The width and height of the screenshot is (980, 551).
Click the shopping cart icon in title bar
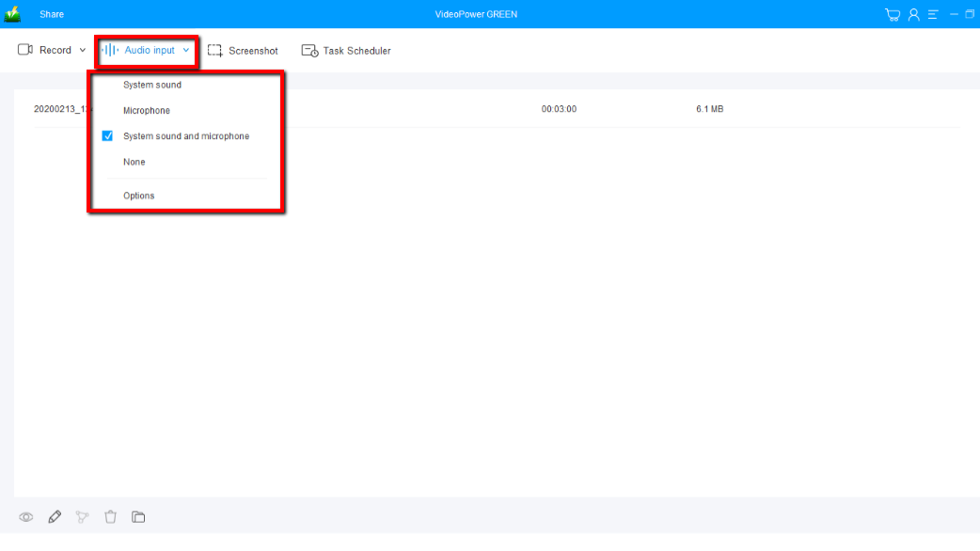893,14
